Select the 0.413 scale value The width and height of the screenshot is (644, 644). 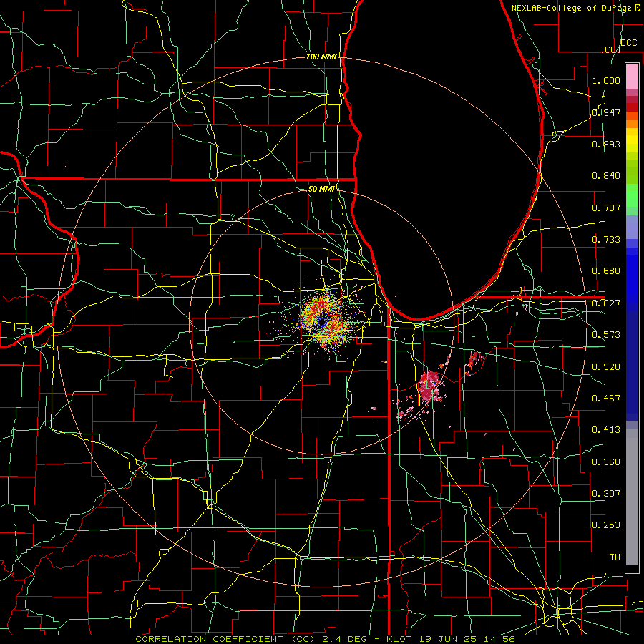click(x=606, y=430)
